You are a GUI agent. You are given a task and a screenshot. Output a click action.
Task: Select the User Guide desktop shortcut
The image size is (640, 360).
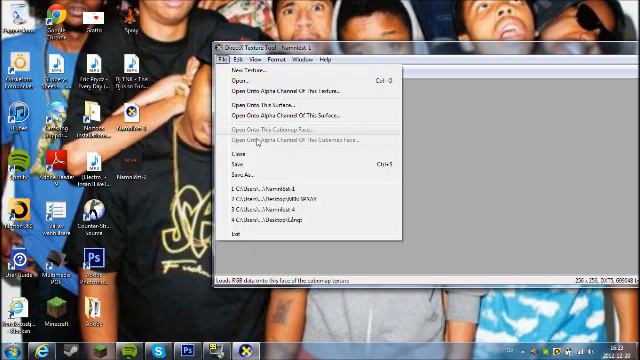click(x=19, y=263)
